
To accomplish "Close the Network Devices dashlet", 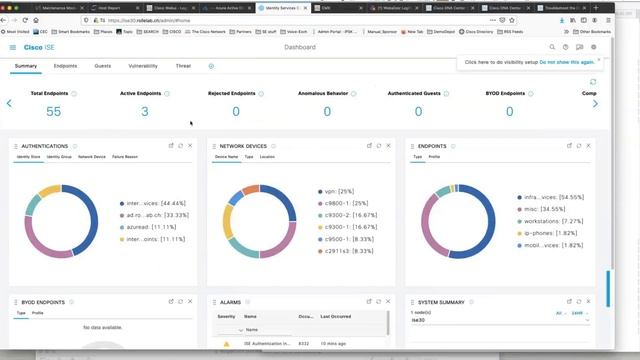I will pyautogui.click(x=388, y=146).
